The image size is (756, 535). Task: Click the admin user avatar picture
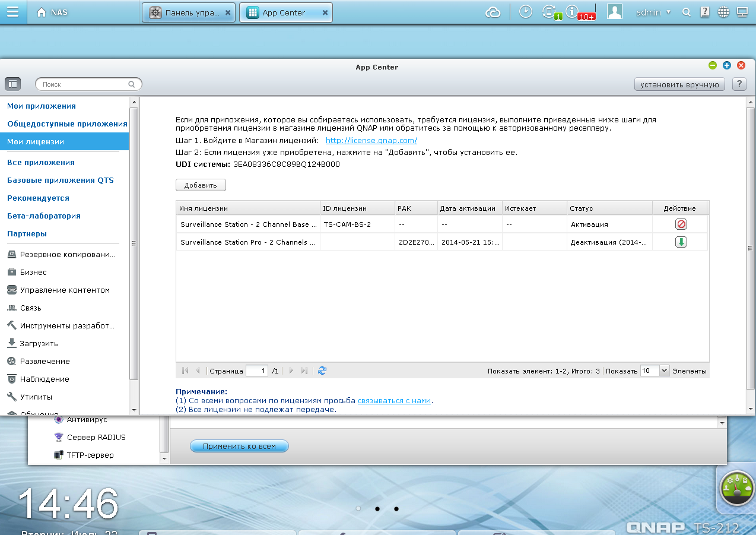[615, 12]
